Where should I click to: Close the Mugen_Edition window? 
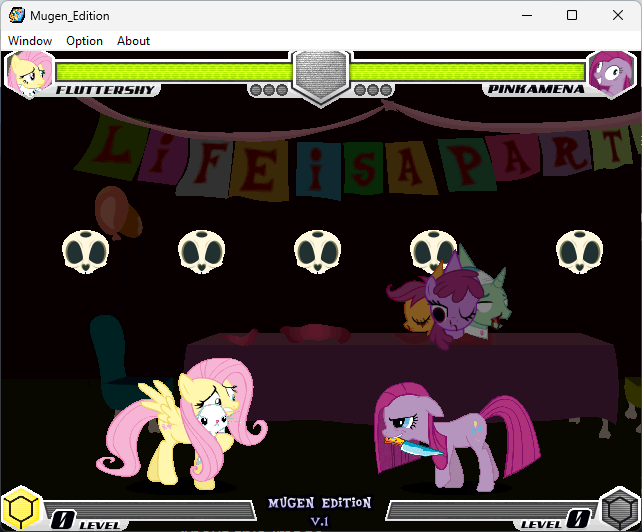[x=618, y=16]
